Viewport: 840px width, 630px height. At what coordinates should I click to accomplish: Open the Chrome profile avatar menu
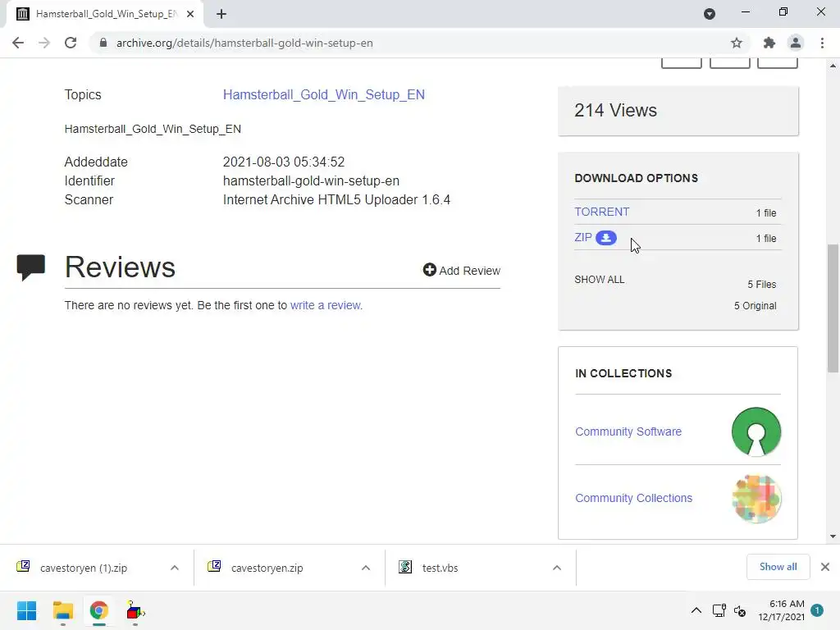click(796, 43)
